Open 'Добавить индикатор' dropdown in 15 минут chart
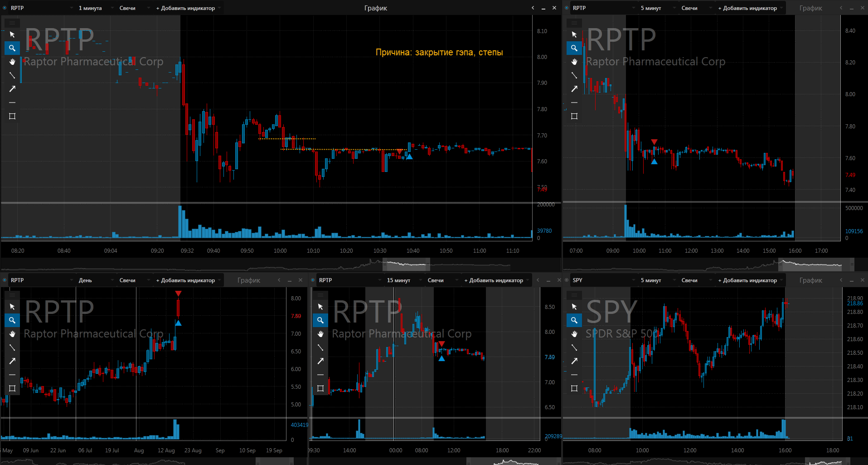 [x=496, y=280]
